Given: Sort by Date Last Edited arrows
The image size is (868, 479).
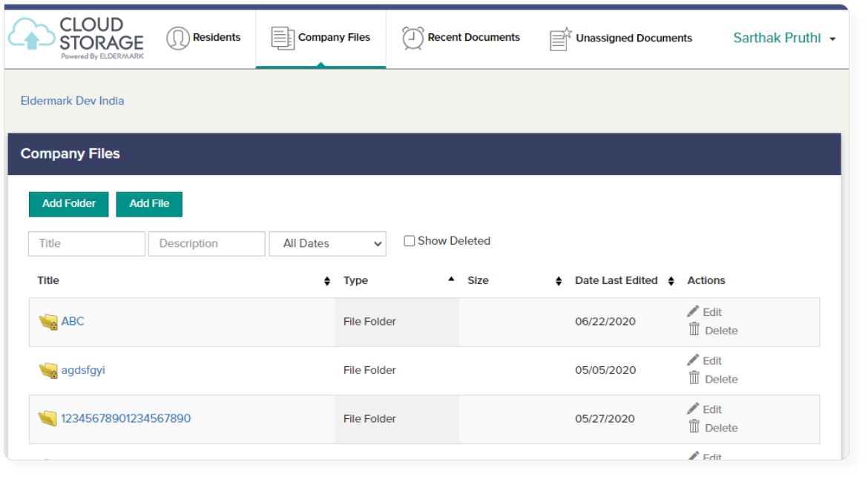Looking at the screenshot, I should coord(671,281).
